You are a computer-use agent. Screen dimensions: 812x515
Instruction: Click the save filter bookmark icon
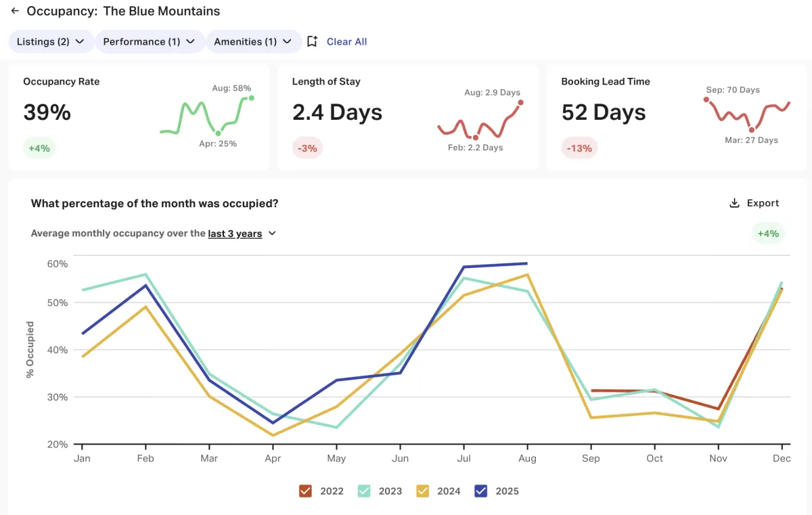click(312, 41)
